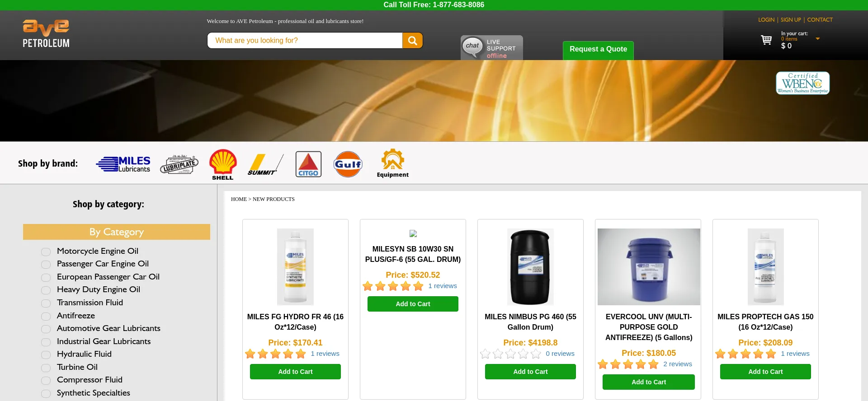Image resolution: width=868 pixels, height=401 pixels.
Task: Add MILES PROPTECH GAS 150 to cart
Action: click(x=765, y=372)
